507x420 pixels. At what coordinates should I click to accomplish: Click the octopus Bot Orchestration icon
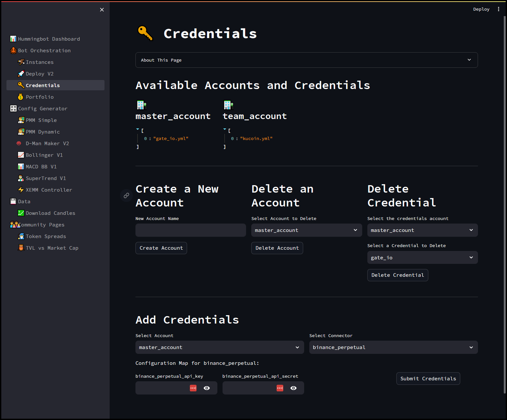tap(13, 51)
